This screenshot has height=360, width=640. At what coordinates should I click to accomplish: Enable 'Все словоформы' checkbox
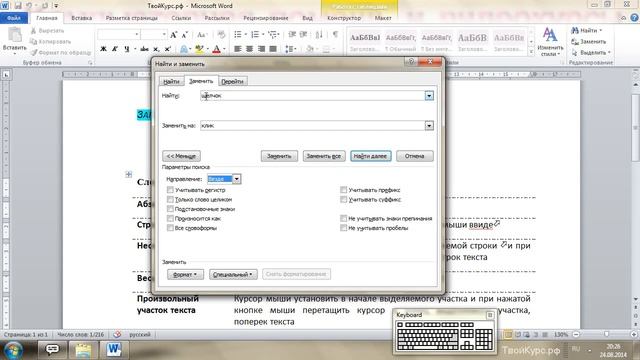pos(170,228)
